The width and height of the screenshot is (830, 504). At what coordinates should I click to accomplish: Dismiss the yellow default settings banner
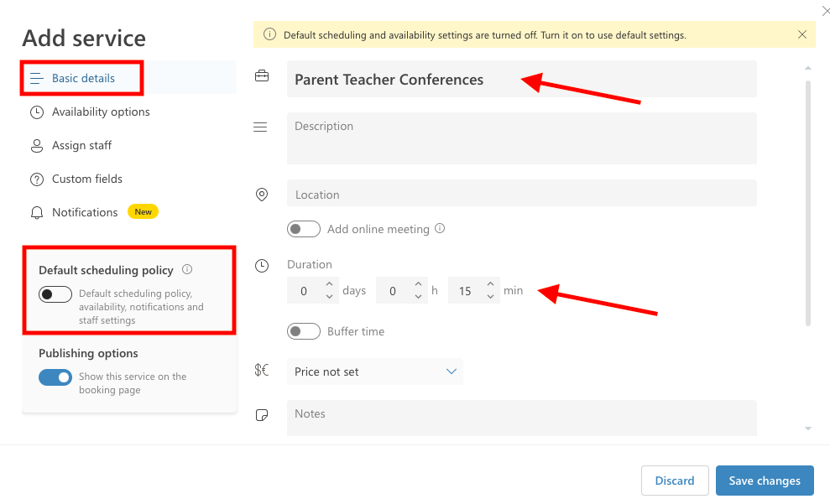point(802,34)
